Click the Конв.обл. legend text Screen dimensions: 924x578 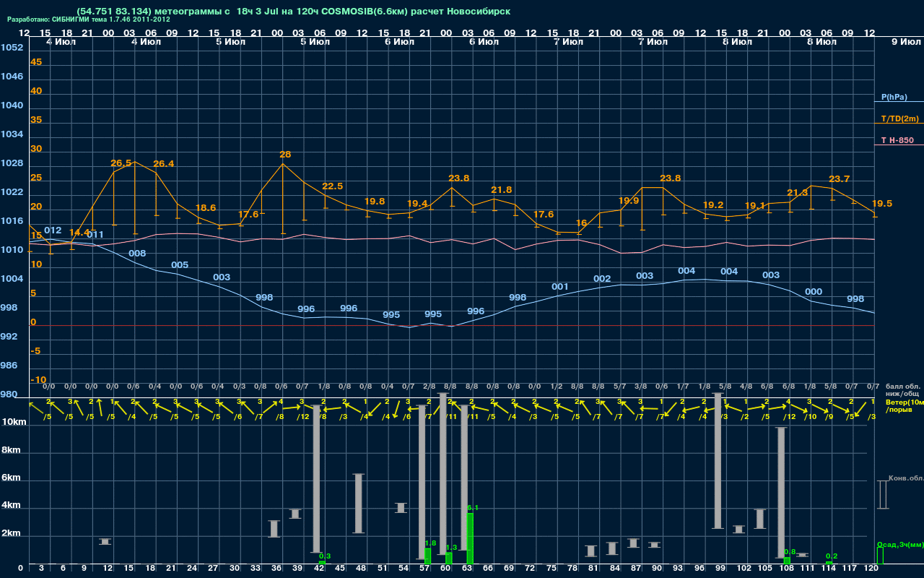906,478
